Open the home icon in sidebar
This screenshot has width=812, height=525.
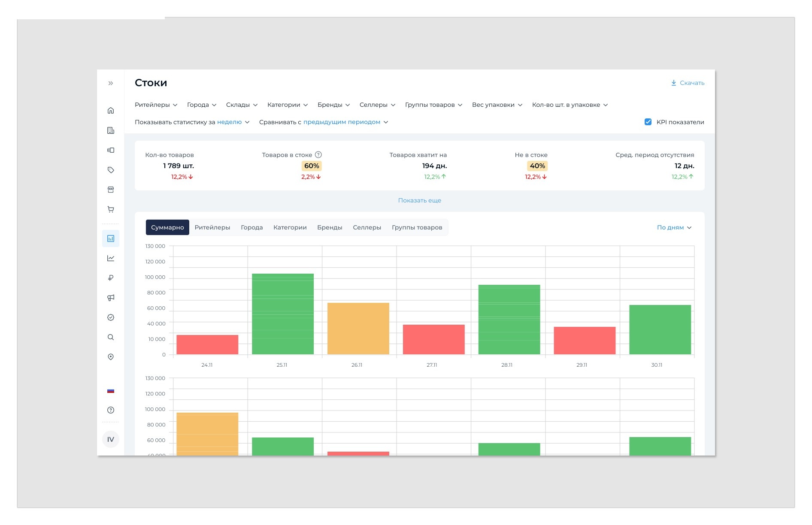click(x=111, y=110)
